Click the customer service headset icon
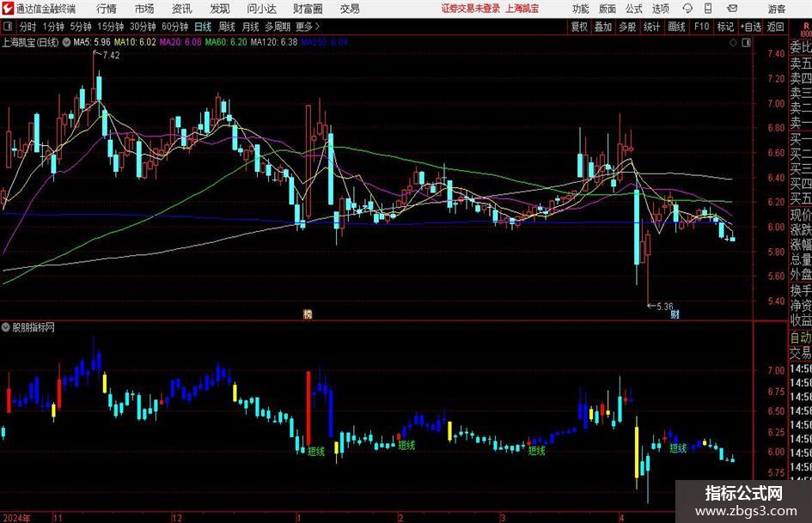 (x=687, y=9)
